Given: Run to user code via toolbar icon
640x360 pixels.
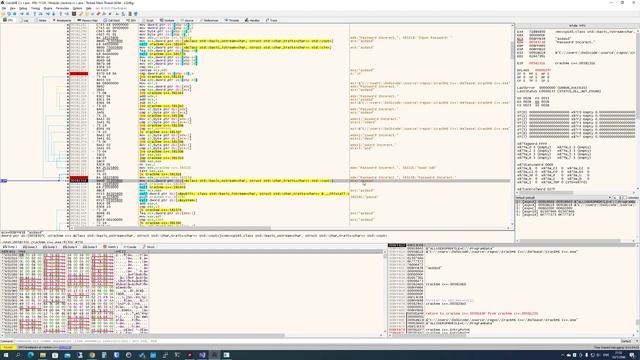Looking at the screenshot, I should point(67,14).
